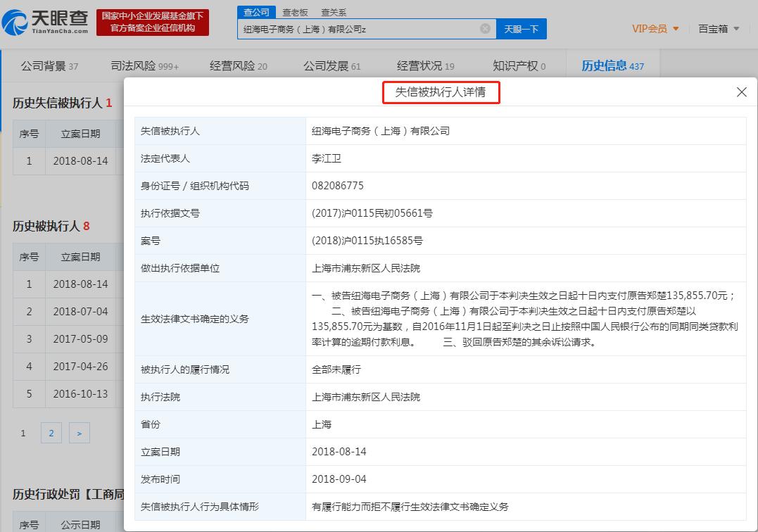Click next page arrow in pagination
The width and height of the screenshot is (758, 532).
pos(79,433)
